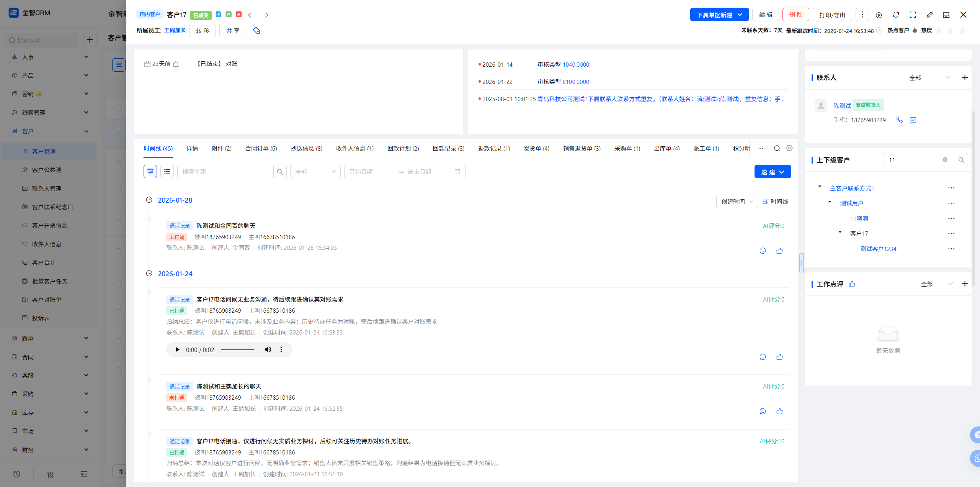980x487 pixels.
Task: Click phone call icon next to 18765903249
Action: [x=900, y=120]
